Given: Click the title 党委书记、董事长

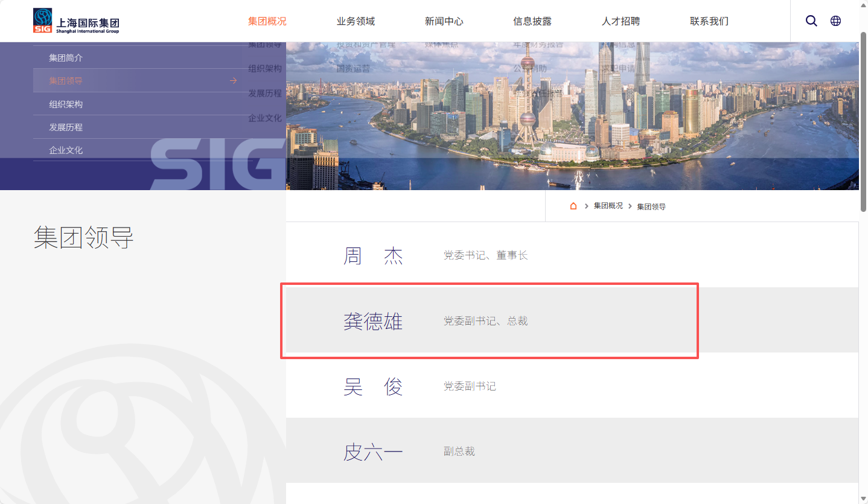Looking at the screenshot, I should 486,255.
